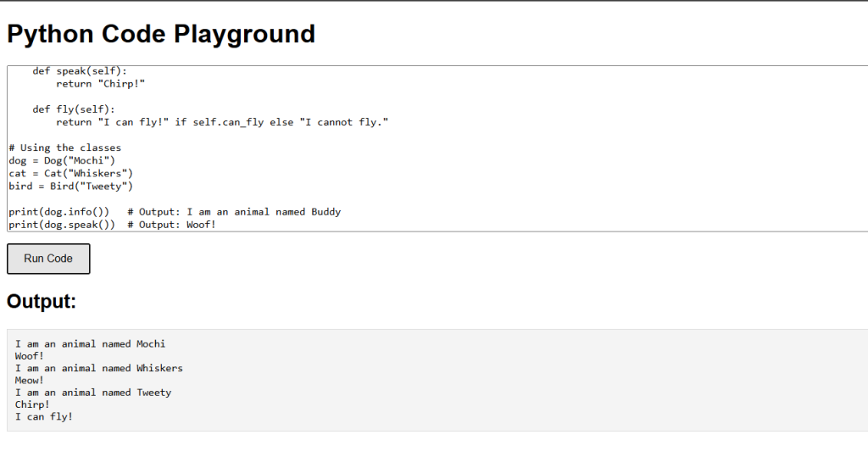Viewport: 868px width, 457px height.
Task: Click 'I am an animal named Tweety' output
Action: (x=93, y=393)
